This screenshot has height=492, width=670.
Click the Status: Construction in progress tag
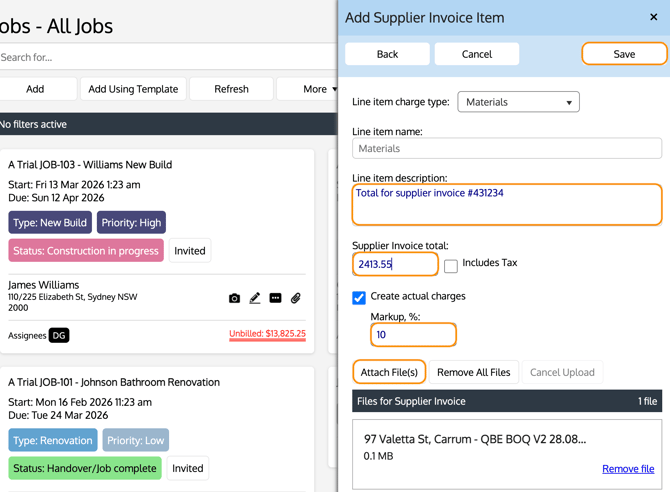tap(86, 251)
